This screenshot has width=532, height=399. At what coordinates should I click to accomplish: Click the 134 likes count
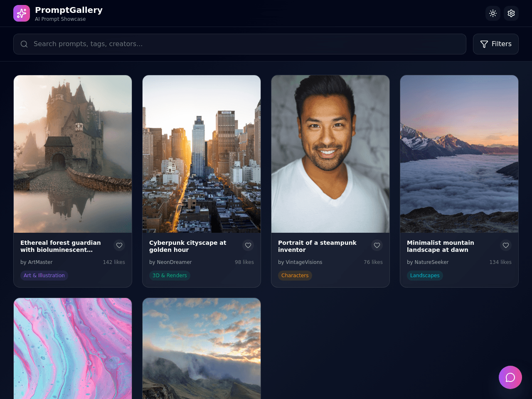[500, 262]
